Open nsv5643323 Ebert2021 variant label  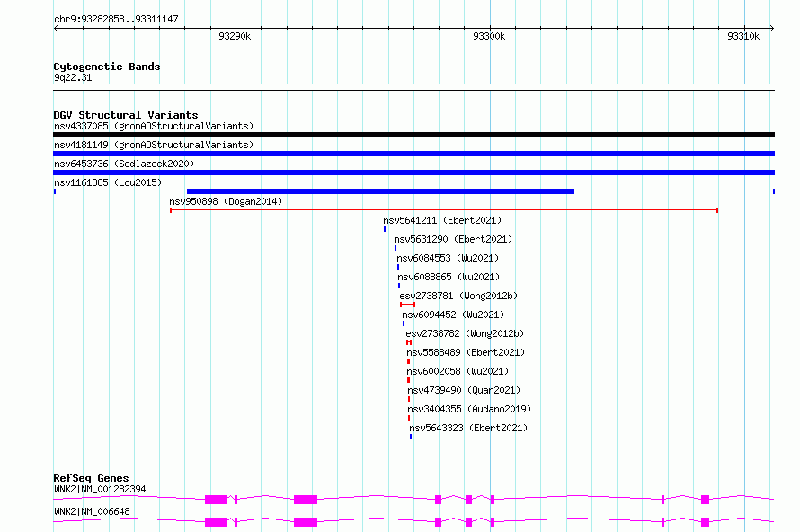tap(468, 428)
